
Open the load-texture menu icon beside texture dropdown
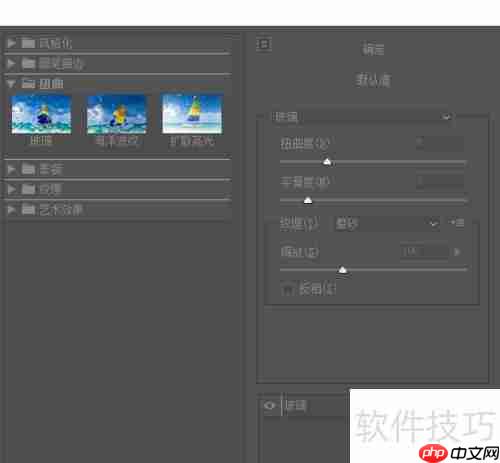(x=457, y=223)
